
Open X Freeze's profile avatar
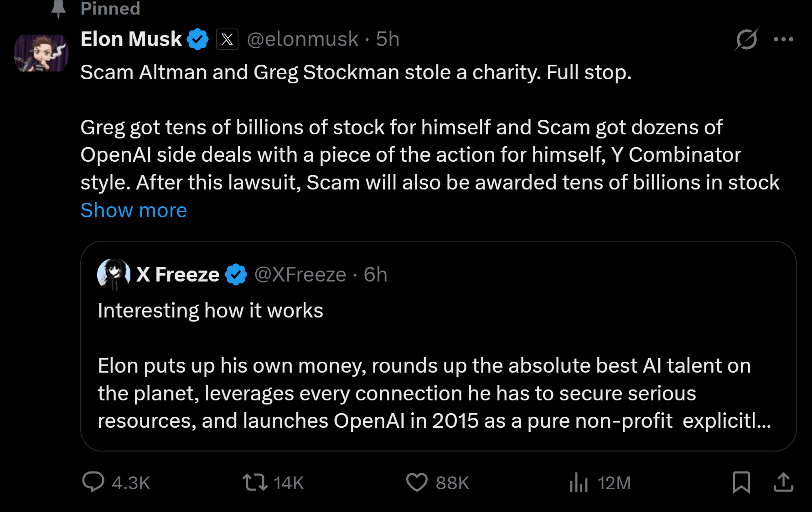pyautogui.click(x=114, y=274)
